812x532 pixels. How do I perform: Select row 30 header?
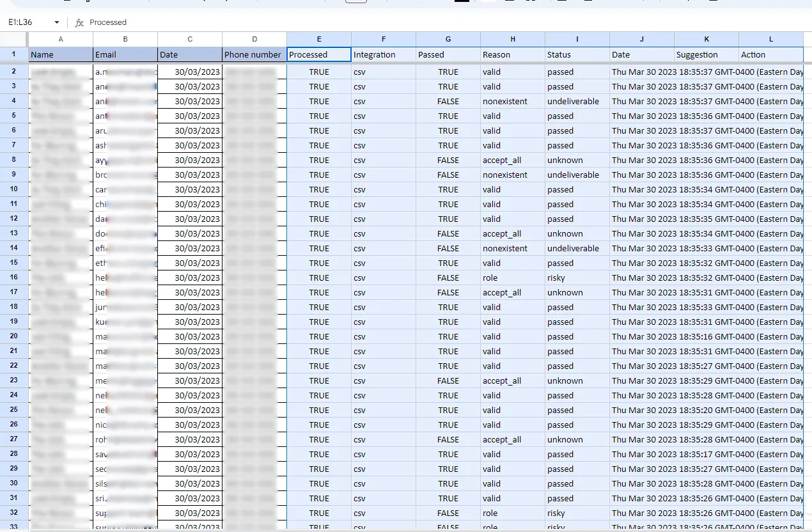14,483
